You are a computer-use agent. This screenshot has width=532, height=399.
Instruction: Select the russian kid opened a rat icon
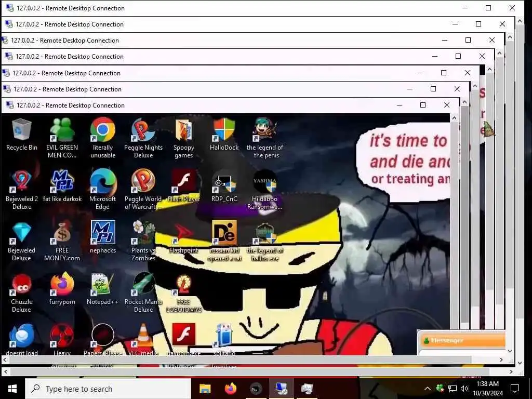point(224,242)
